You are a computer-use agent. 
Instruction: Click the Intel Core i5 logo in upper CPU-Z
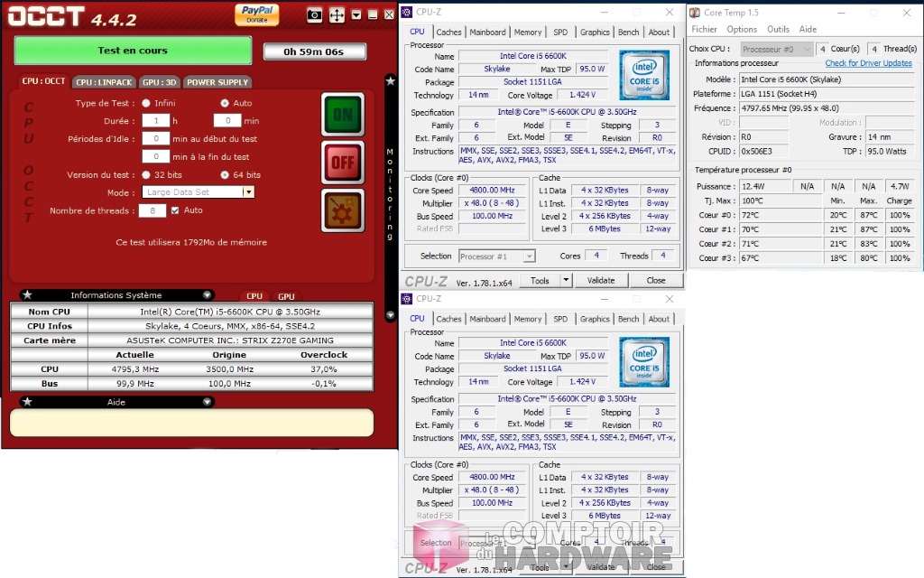(x=644, y=74)
